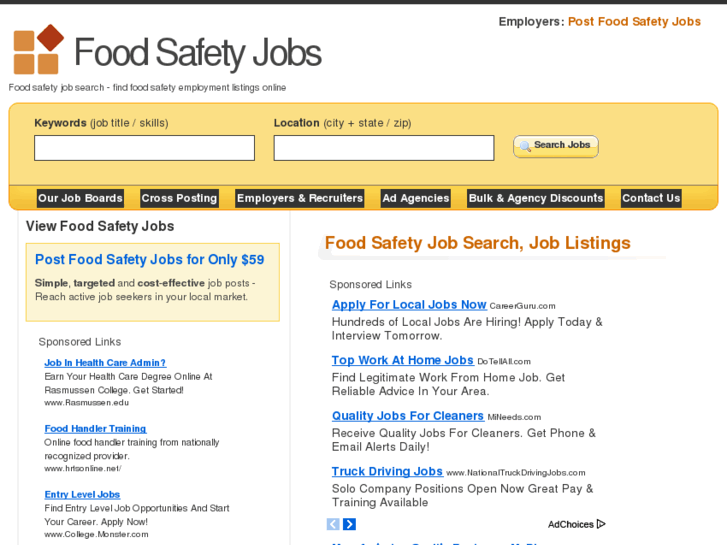Open the Cross Posting menu item
The image size is (727, 545).
(x=179, y=198)
